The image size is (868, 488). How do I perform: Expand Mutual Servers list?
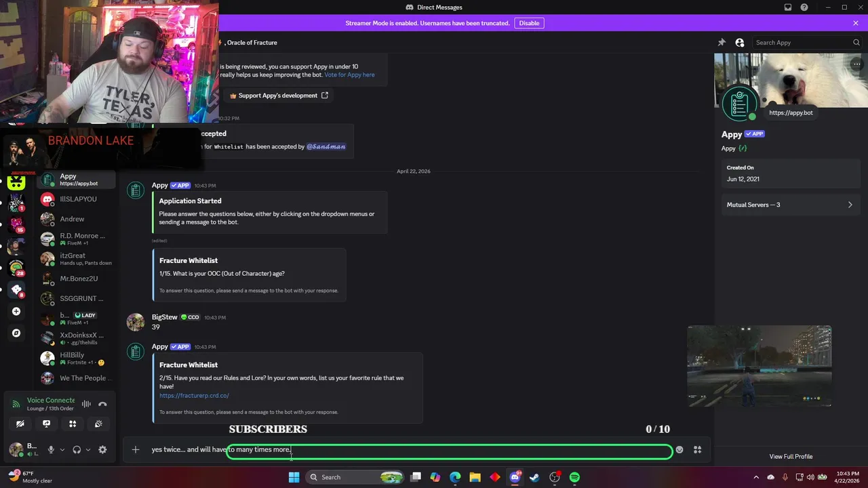pyautogui.click(x=790, y=205)
